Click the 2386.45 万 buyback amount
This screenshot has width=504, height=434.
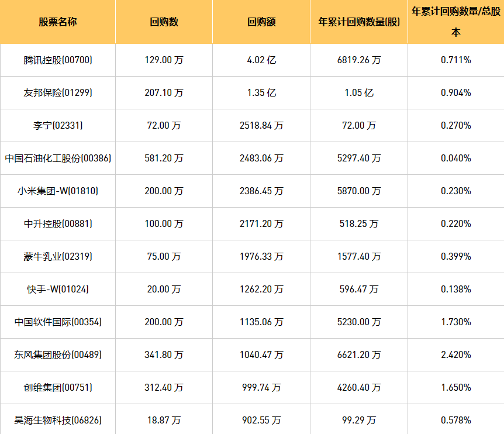point(261,191)
